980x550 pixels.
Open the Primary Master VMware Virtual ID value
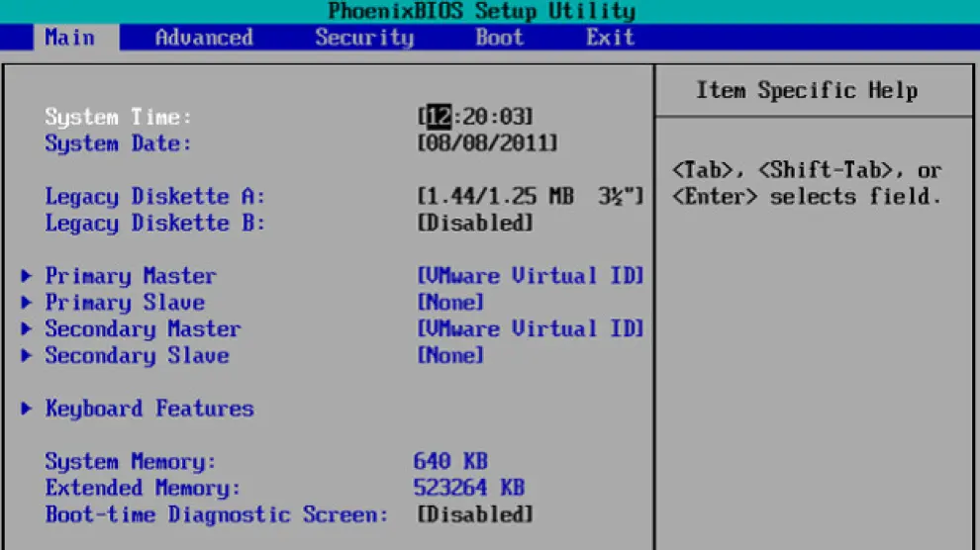point(531,276)
